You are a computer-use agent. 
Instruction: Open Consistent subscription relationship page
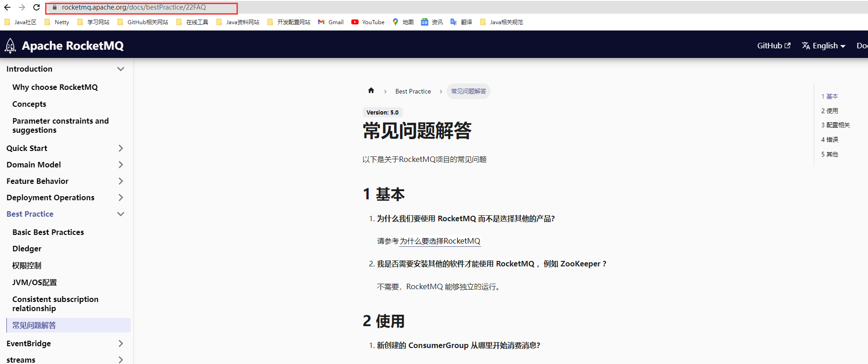tap(56, 304)
